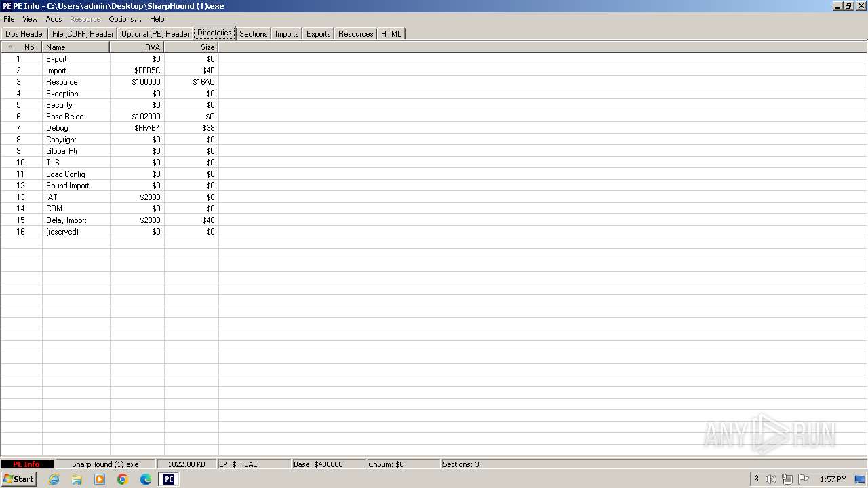The height and width of the screenshot is (488, 868).
Task: Select the (reserved) directory row
Action: (109, 232)
